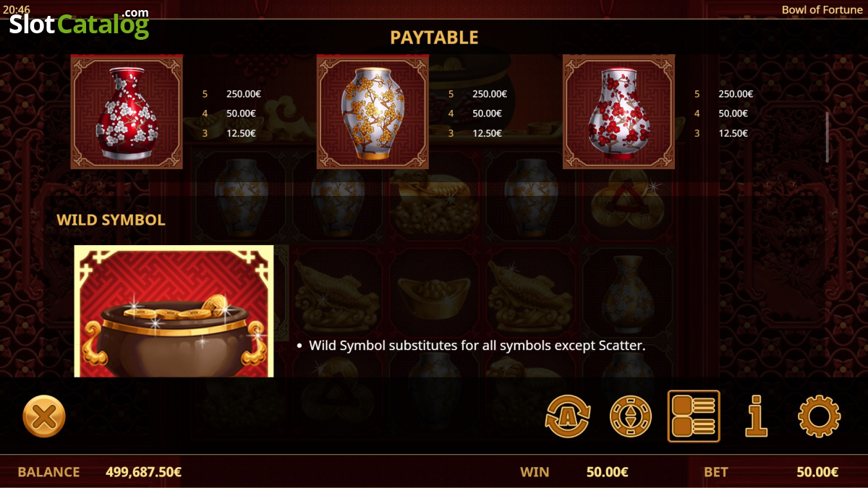Click the 250.00€ payout for red vase
The width and height of the screenshot is (868, 488).
244,94
